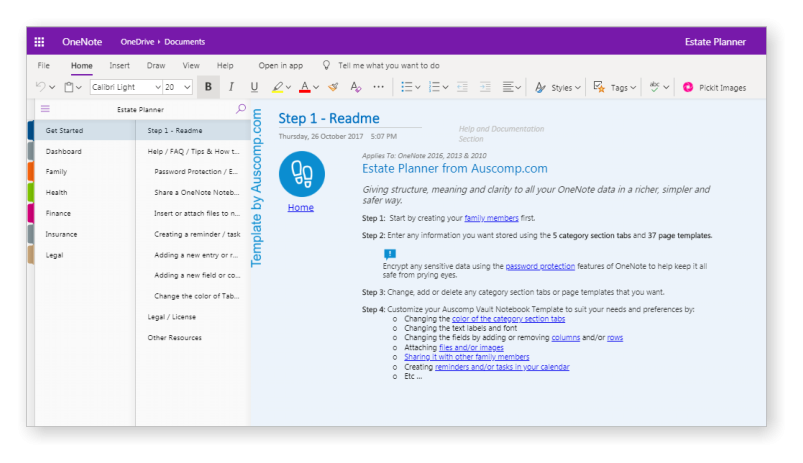Open the Dashboard section

pyautogui.click(x=64, y=152)
